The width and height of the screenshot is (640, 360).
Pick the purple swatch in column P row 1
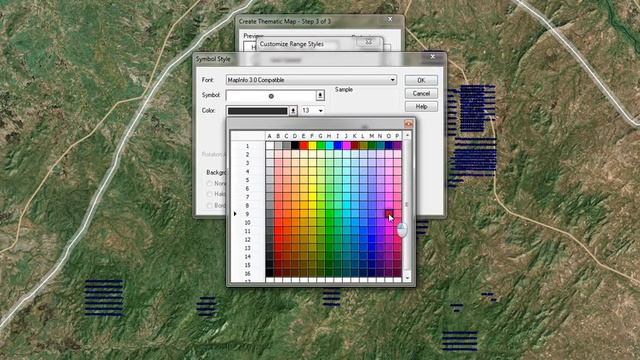click(397, 146)
